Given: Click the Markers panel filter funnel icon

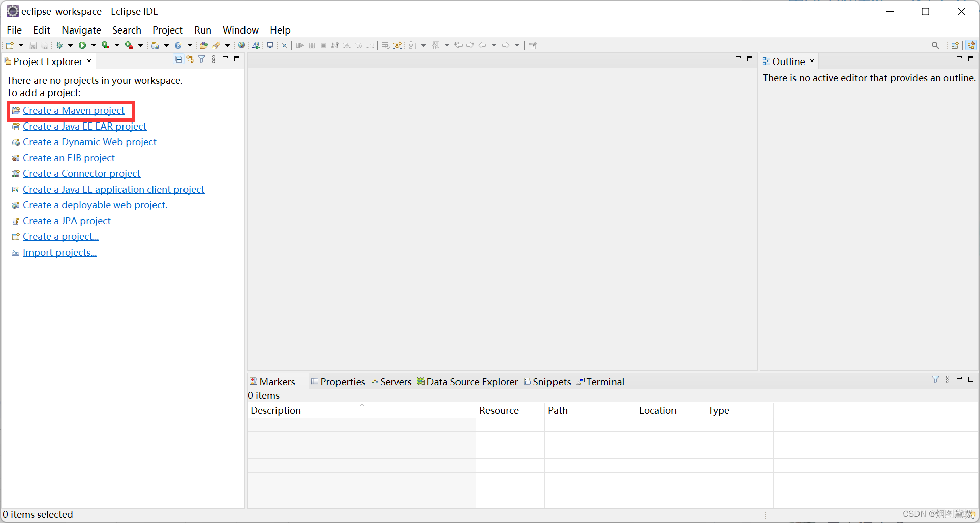Looking at the screenshot, I should [x=935, y=379].
